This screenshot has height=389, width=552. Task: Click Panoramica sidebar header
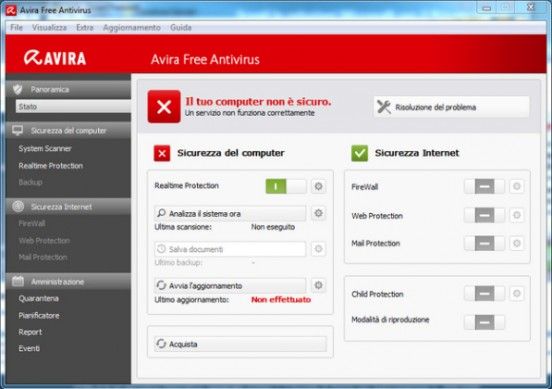(x=68, y=89)
